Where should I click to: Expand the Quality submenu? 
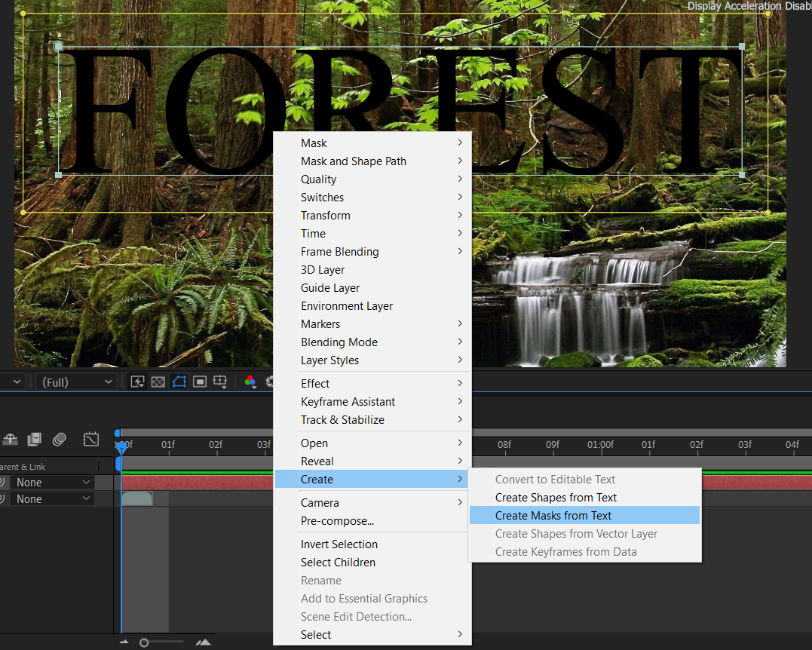tap(372, 179)
